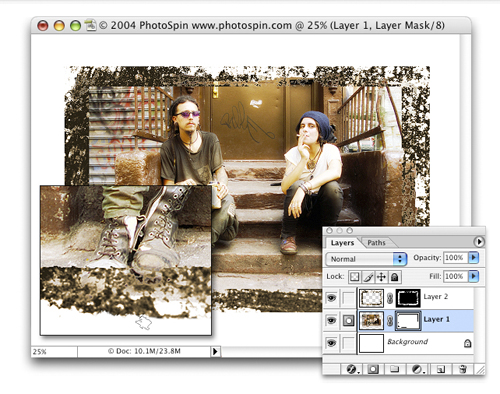The height and width of the screenshot is (394, 500).
Task: Click the Doc: 10.1M/23.8M status text
Action: click(x=144, y=351)
